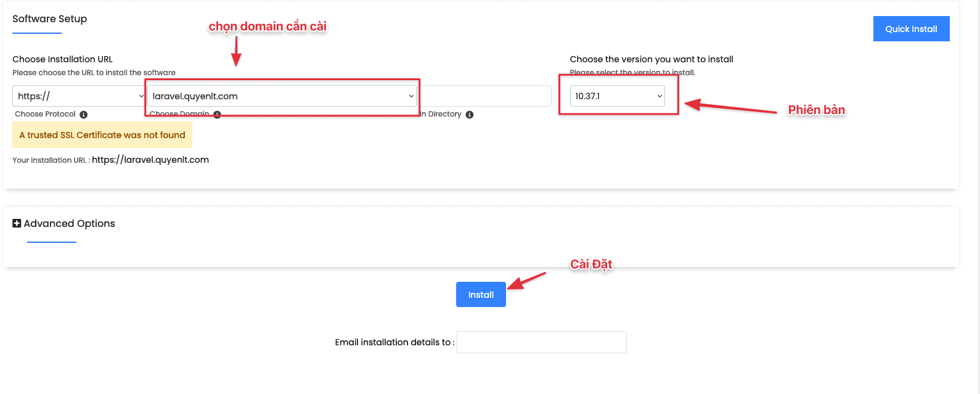This screenshot has height=394, width=980.
Task: Click the 'Choose the version you want to install' label
Action: coord(651,59)
